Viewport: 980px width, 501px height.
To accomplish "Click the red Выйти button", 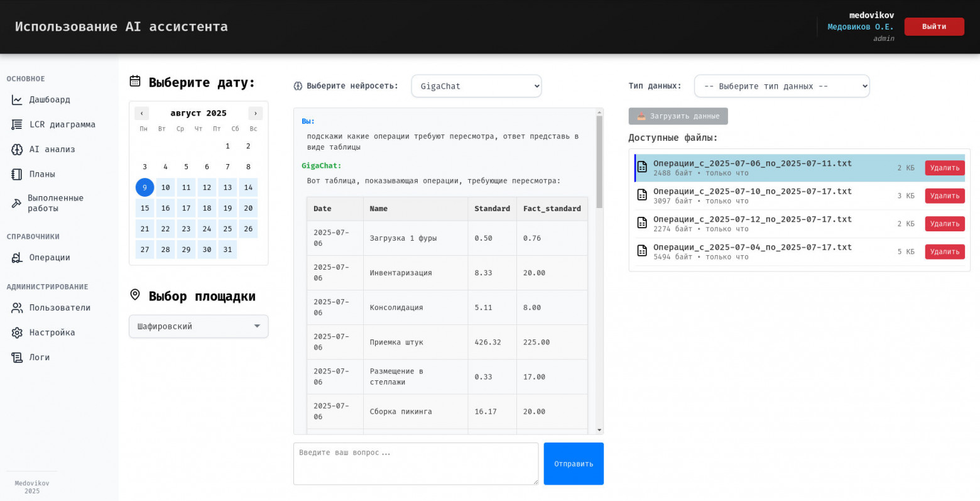I will [x=934, y=26].
